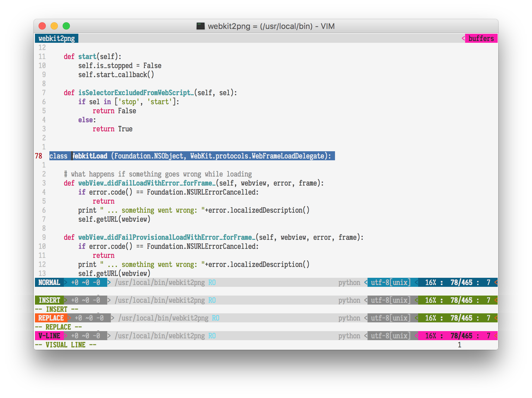Click python filetype in NORMAL status line
The height and width of the screenshot is (398, 532).
pyautogui.click(x=349, y=282)
